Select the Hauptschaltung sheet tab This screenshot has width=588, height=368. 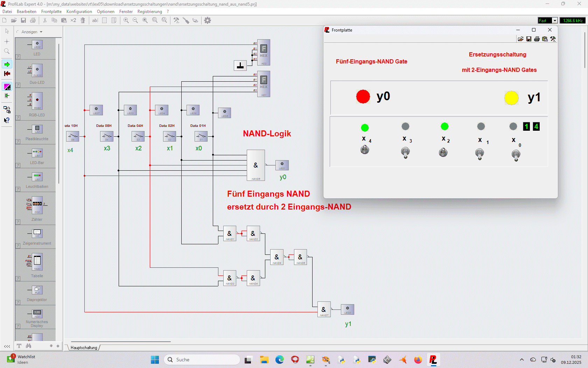84,348
